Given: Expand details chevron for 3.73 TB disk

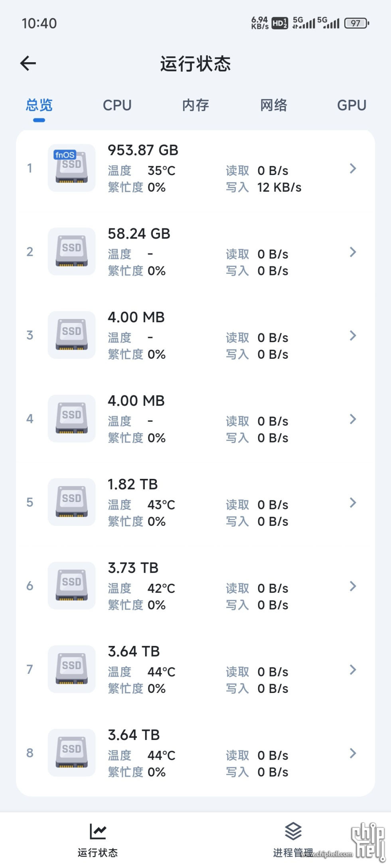Looking at the screenshot, I should pyautogui.click(x=353, y=586).
